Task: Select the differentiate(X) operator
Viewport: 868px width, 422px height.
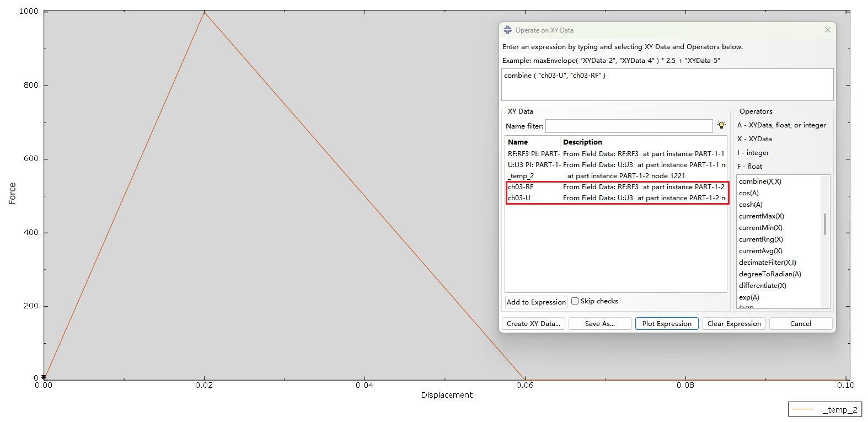Action: 762,286
